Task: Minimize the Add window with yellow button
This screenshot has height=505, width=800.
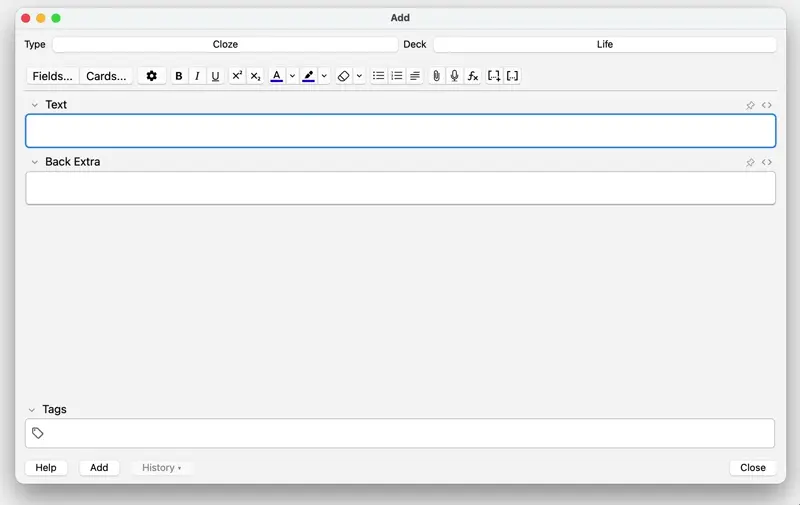Action: (x=41, y=18)
